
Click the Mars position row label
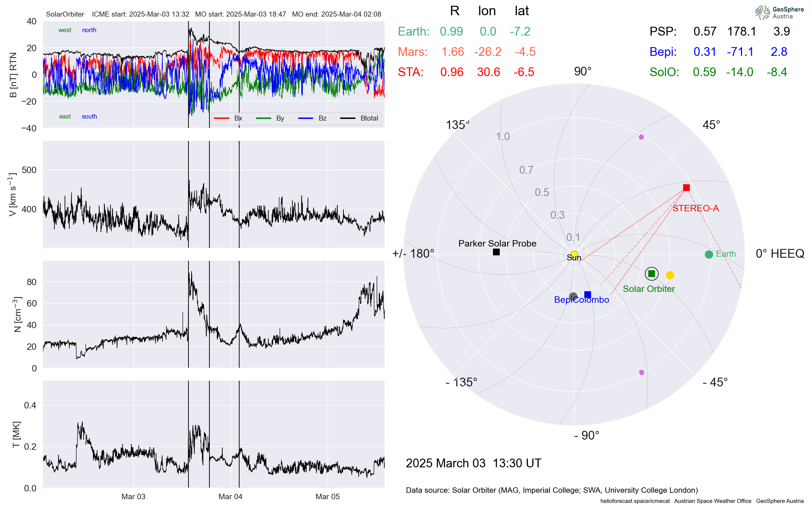pyautogui.click(x=412, y=52)
